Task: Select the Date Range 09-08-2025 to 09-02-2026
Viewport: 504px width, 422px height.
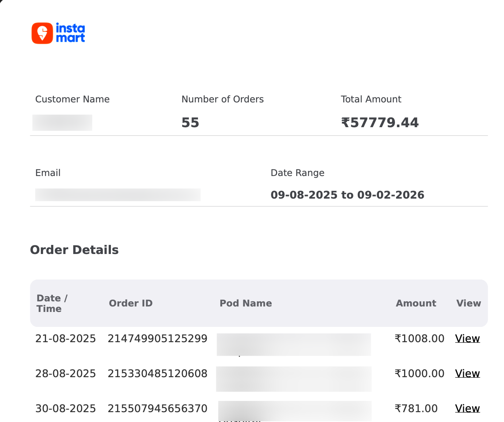Action: [x=348, y=195]
